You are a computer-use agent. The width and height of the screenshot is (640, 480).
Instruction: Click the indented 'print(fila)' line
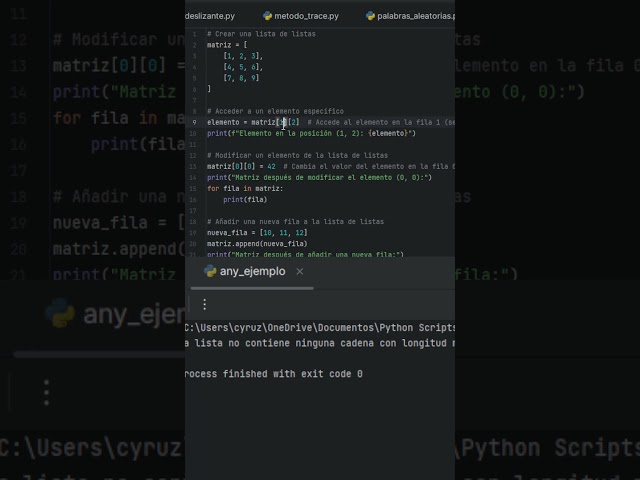[245, 199]
